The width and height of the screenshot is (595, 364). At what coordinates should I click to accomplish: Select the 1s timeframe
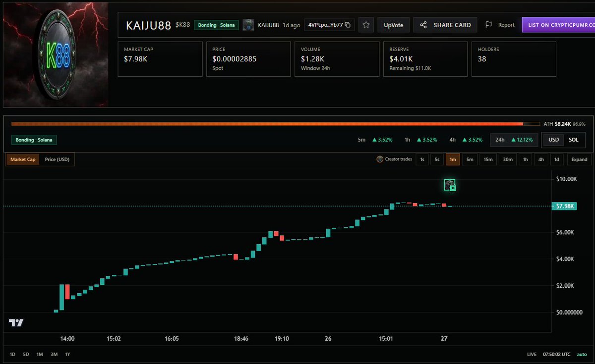pos(422,159)
